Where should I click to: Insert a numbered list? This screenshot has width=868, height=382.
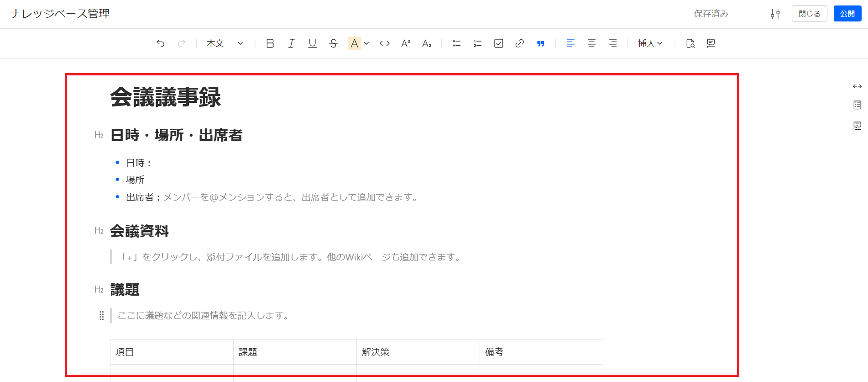(x=478, y=43)
